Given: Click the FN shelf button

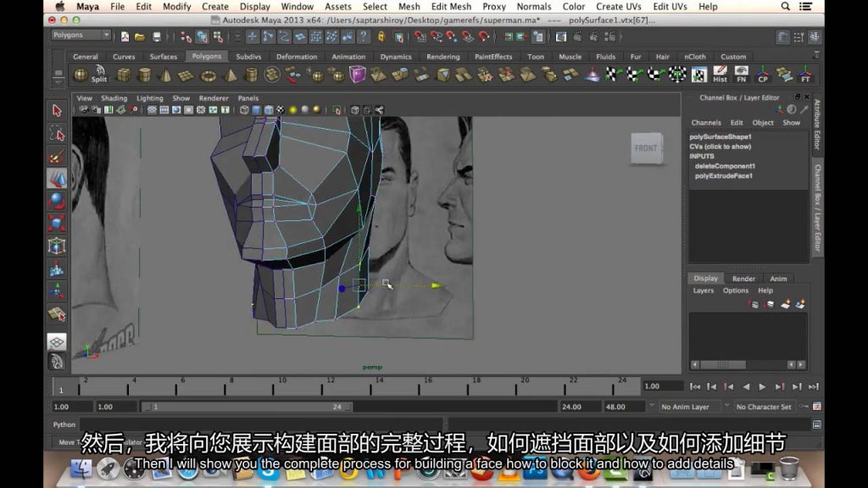Looking at the screenshot, I should [x=741, y=75].
